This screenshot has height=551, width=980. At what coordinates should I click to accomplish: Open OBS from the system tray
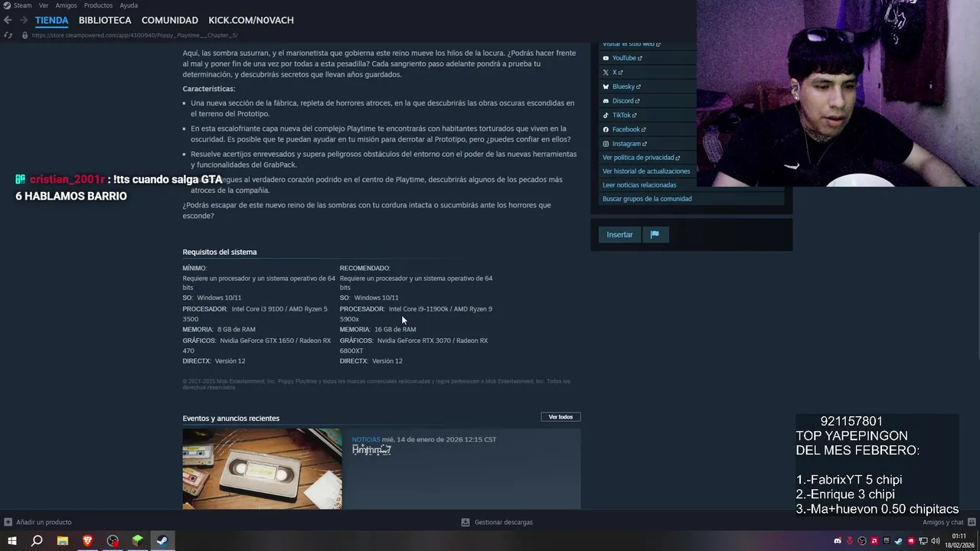pyautogui.click(x=862, y=541)
